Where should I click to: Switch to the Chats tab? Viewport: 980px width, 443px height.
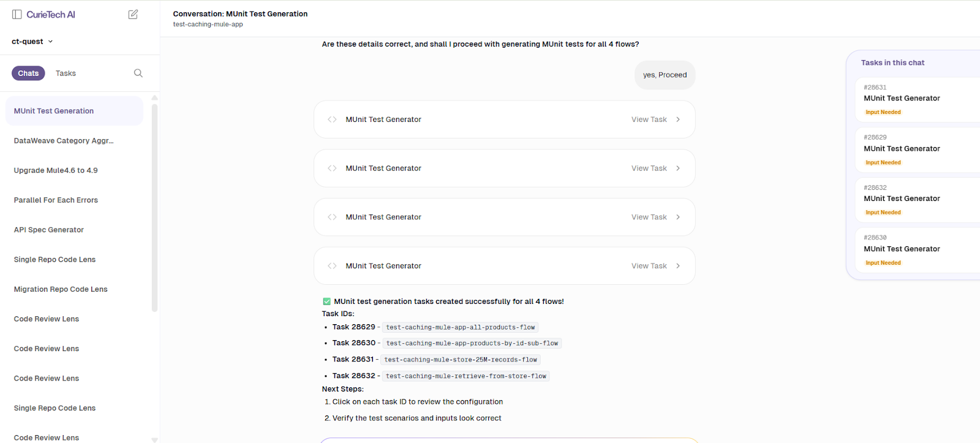[28, 74]
